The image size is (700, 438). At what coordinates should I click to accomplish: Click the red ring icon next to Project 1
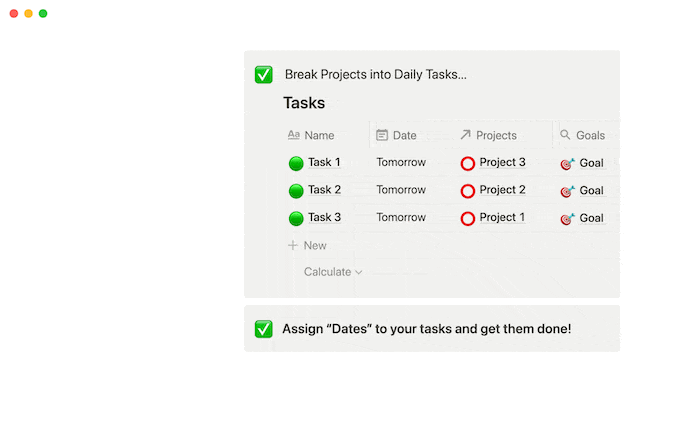pos(467,219)
